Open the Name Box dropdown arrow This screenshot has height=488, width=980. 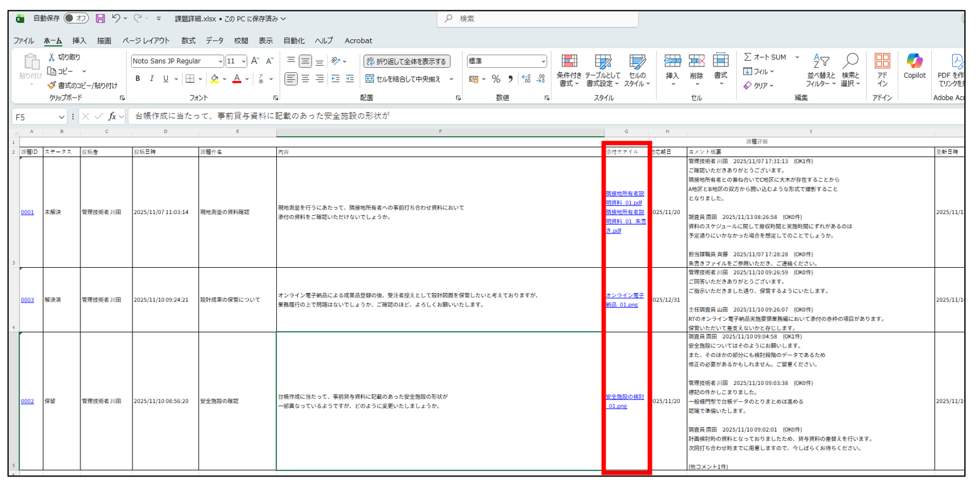tap(62, 117)
